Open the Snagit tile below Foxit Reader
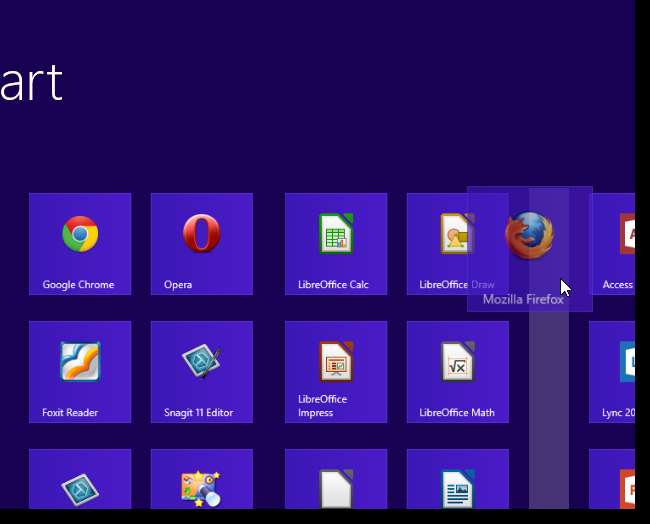The height and width of the screenshot is (524, 650). tap(80, 486)
